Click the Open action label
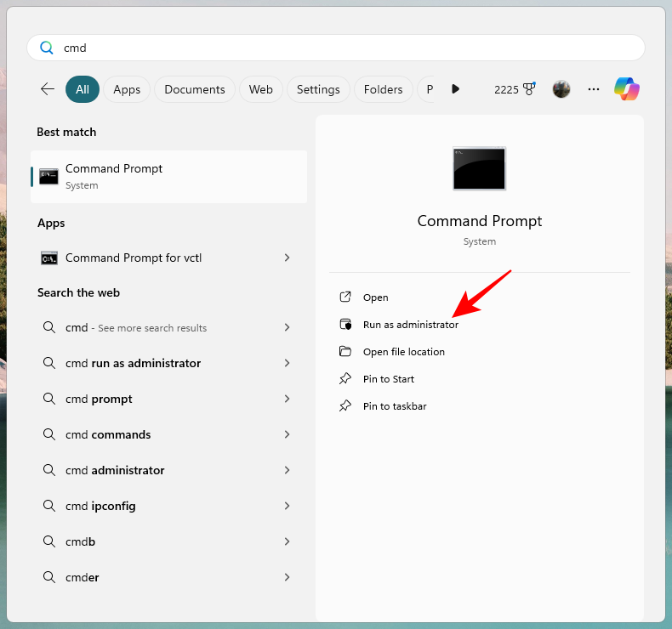Viewport: 672px width, 629px height. tap(376, 297)
